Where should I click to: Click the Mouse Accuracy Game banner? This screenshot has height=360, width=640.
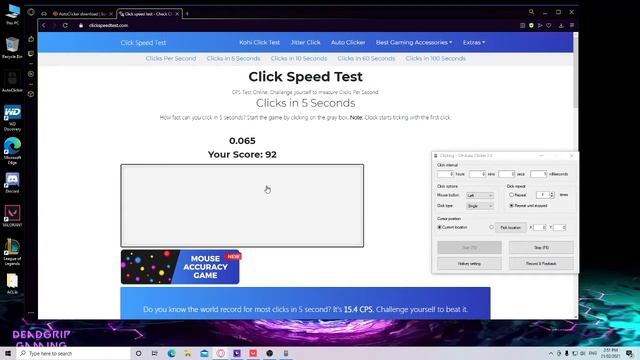coord(180,267)
